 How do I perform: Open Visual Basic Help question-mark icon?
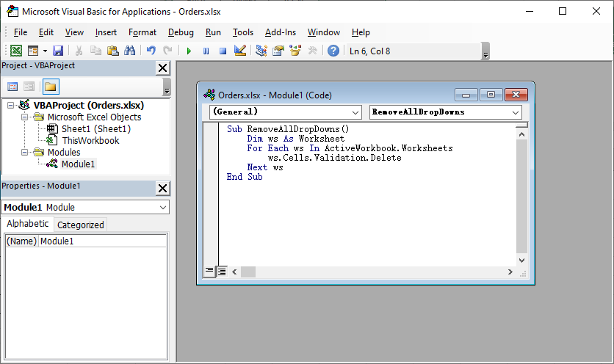333,51
